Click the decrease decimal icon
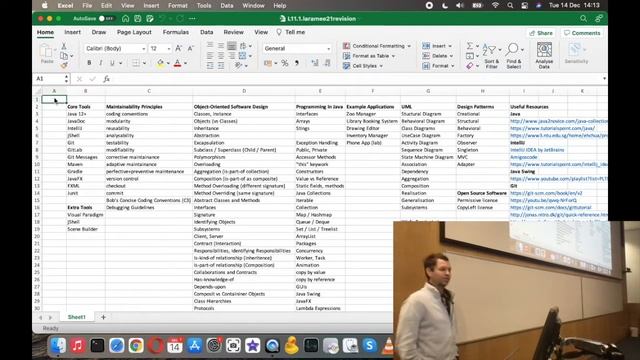The height and width of the screenshot is (360, 640). pos(327,63)
